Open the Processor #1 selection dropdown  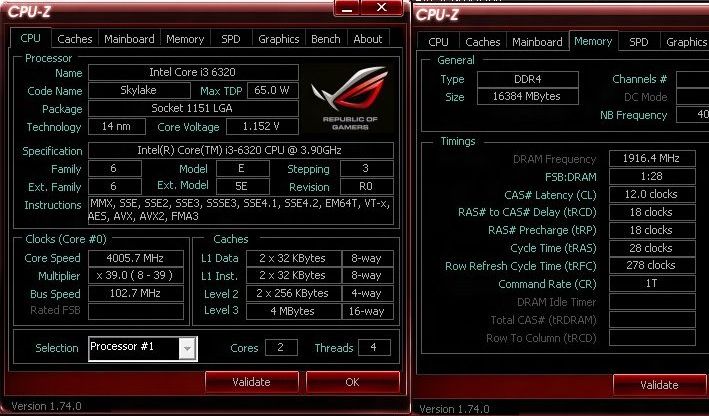click(x=187, y=348)
